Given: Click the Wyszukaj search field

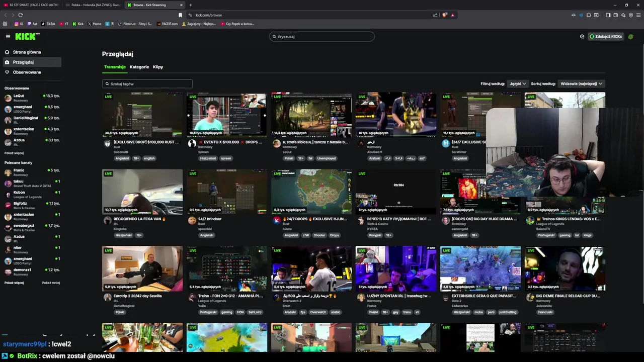Looking at the screenshot, I should click(x=322, y=36).
